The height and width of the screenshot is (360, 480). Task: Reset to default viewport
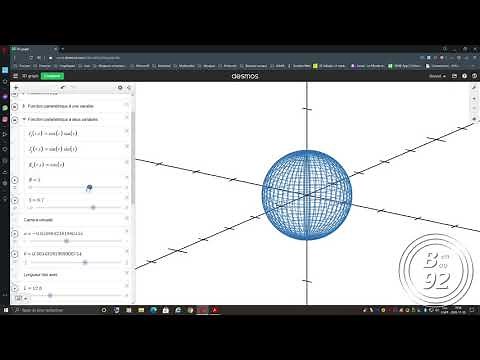tap(474, 119)
